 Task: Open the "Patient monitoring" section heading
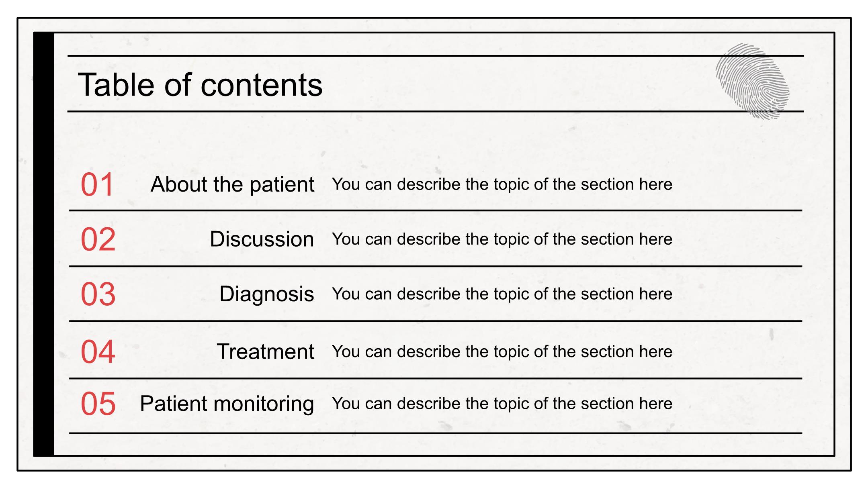point(227,404)
